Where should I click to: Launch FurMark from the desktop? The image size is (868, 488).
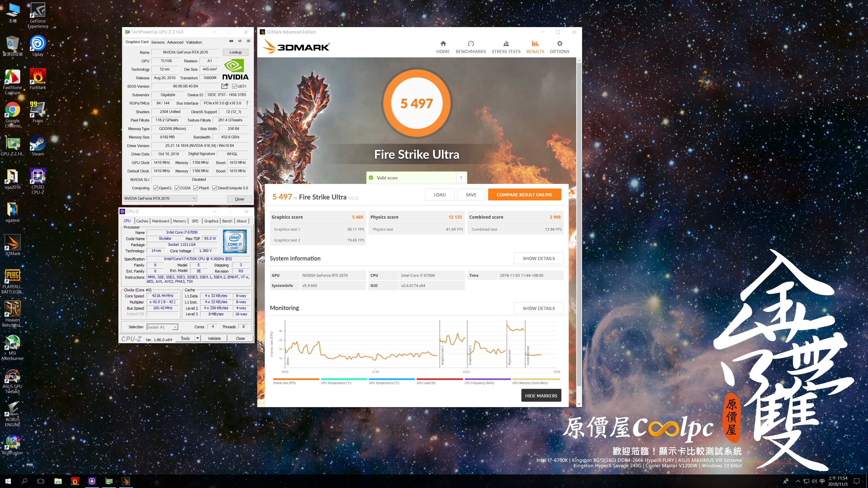click(x=38, y=79)
